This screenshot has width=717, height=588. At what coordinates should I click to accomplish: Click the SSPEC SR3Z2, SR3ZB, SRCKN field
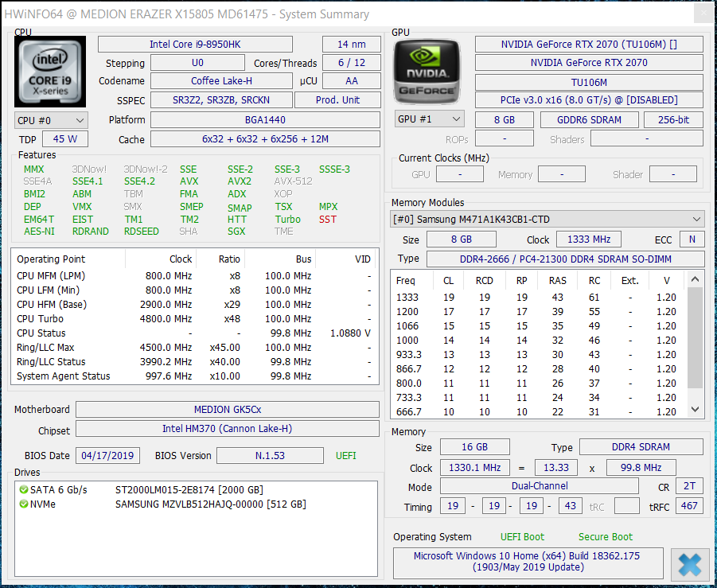(x=221, y=99)
